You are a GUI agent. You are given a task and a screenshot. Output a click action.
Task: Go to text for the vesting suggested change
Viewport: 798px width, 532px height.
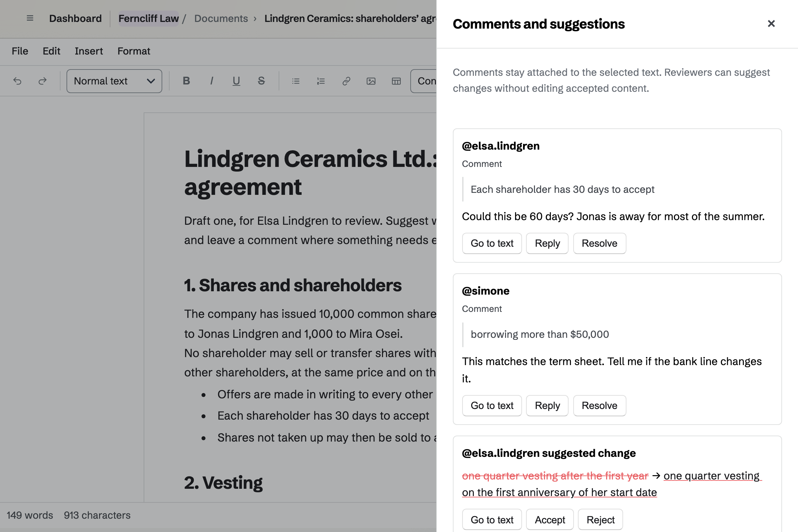[492, 519]
